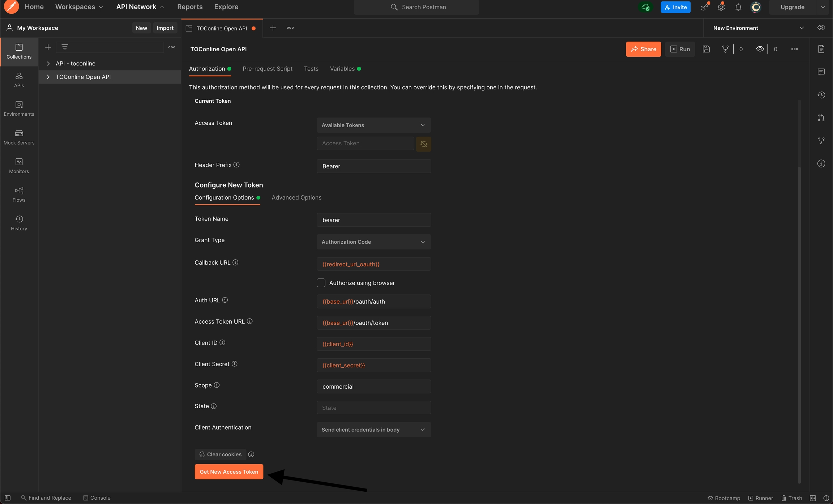Click the watch collection eye icon

click(x=760, y=49)
